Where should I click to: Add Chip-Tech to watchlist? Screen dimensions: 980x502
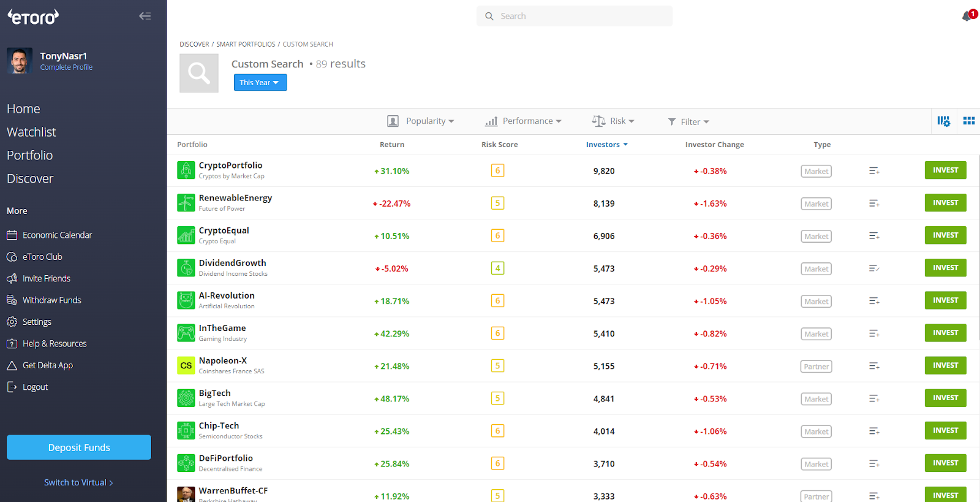click(x=874, y=431)
